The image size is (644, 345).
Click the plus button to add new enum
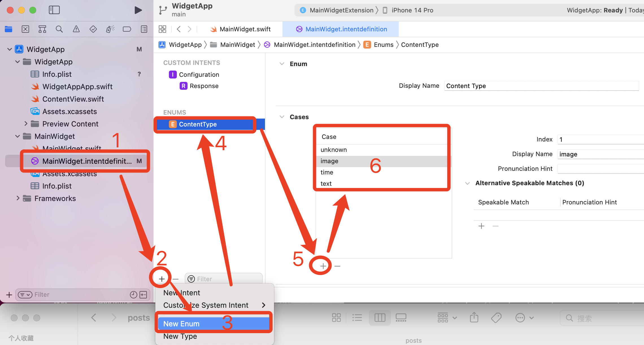(x=162, y=278)
